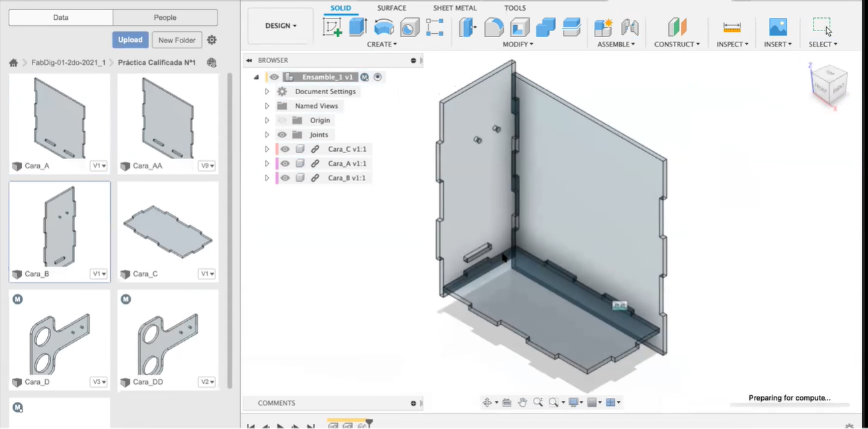Image resolution: width=868 pixels, height=429 pixels.
Task: Open version dropdown for Cara_D
Action: click(x=99, y=382)
